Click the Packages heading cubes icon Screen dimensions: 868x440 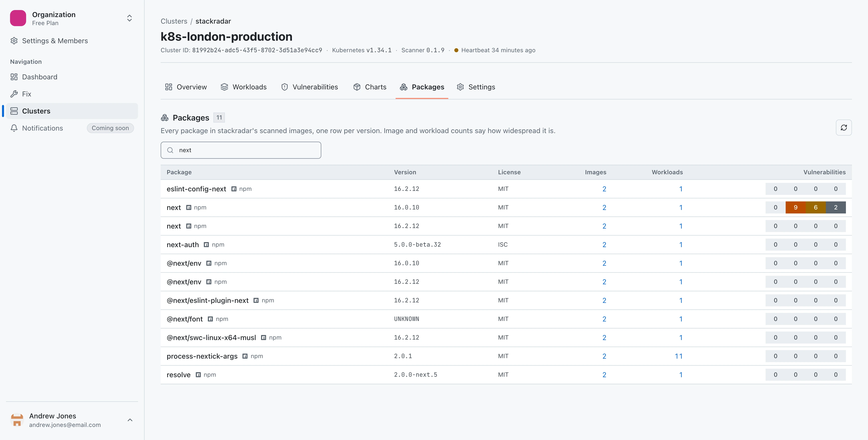click(x=165, y=118)
